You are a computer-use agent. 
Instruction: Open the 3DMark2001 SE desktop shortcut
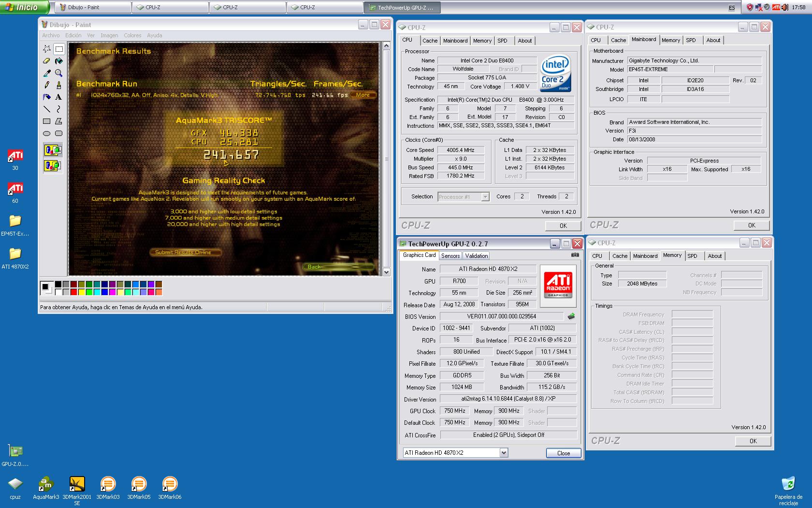(77, 491)
